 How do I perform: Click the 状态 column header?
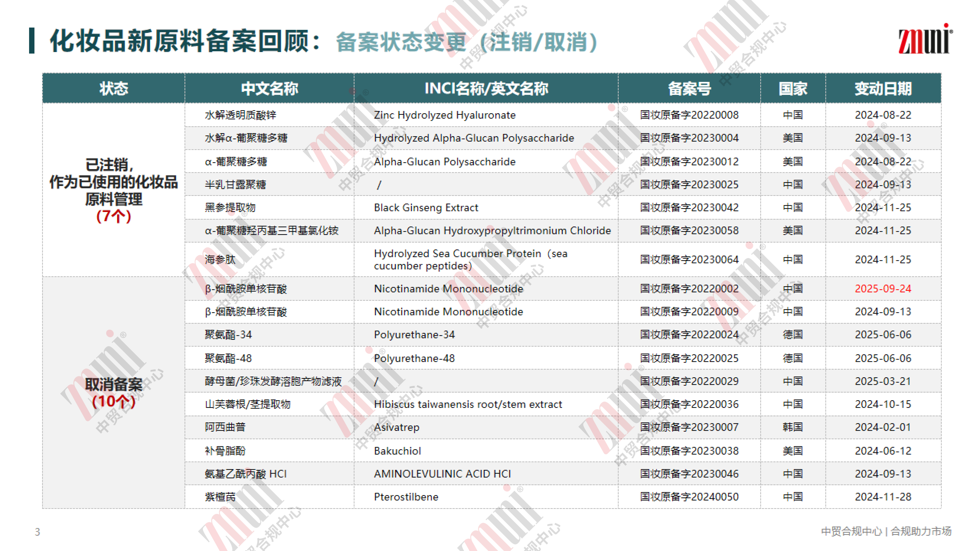click(113, 89)
